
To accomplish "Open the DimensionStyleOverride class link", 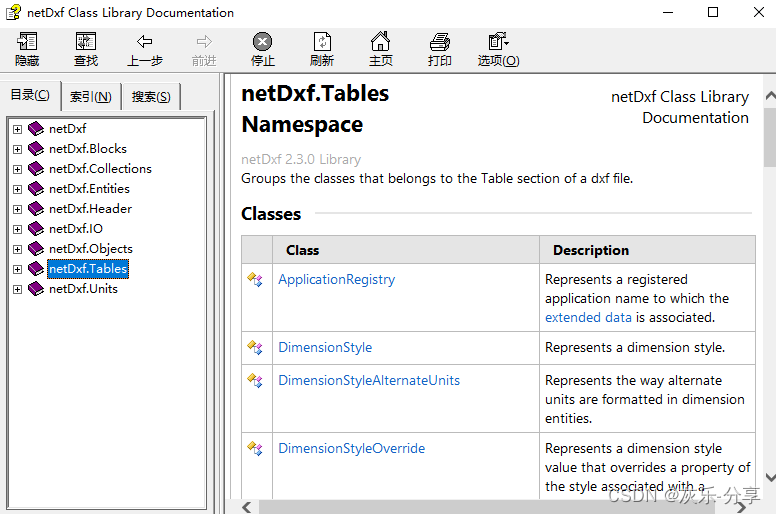I will pos(351,448).
